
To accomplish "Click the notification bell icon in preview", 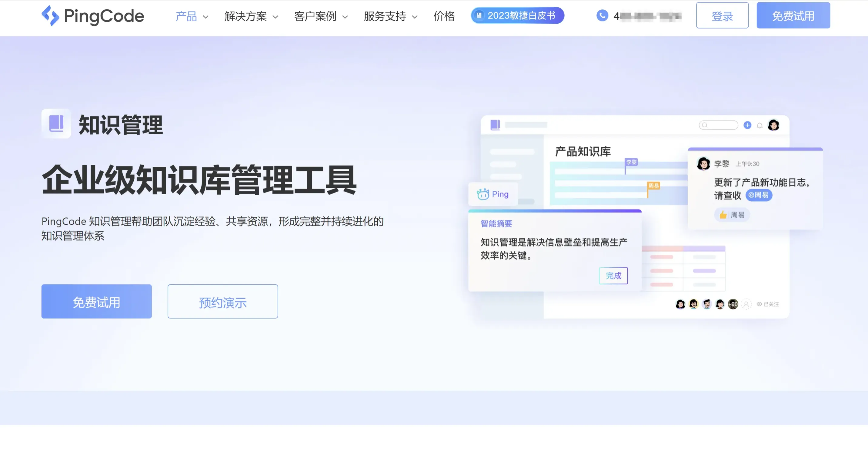I will [x=760, y=126].
